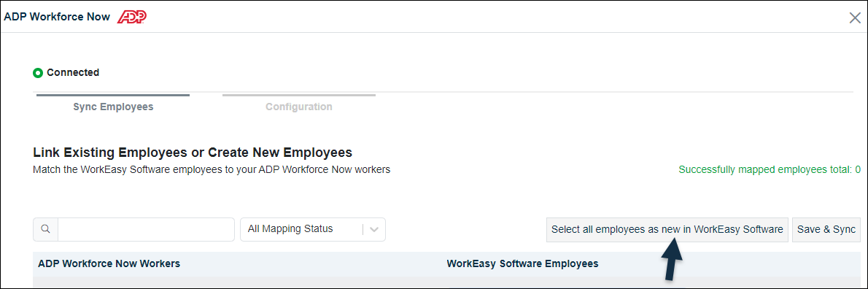
Task: Click the gray Configuration step bar
Action: click(299, 95)
